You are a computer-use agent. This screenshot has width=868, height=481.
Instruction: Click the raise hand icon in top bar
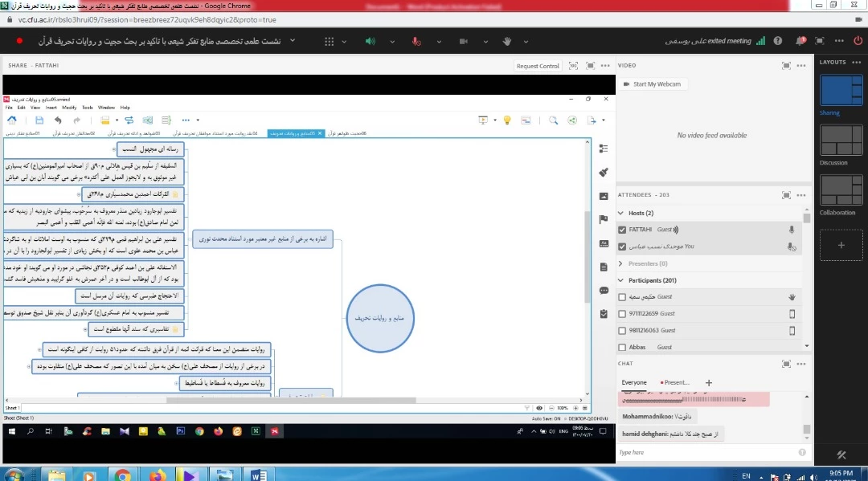coord(507,41)
